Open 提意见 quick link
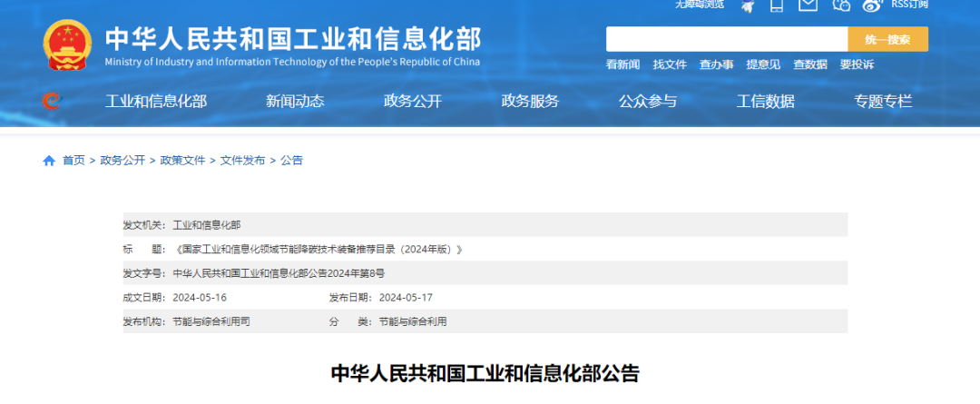The image size is (980, 404). pos(763,64)
